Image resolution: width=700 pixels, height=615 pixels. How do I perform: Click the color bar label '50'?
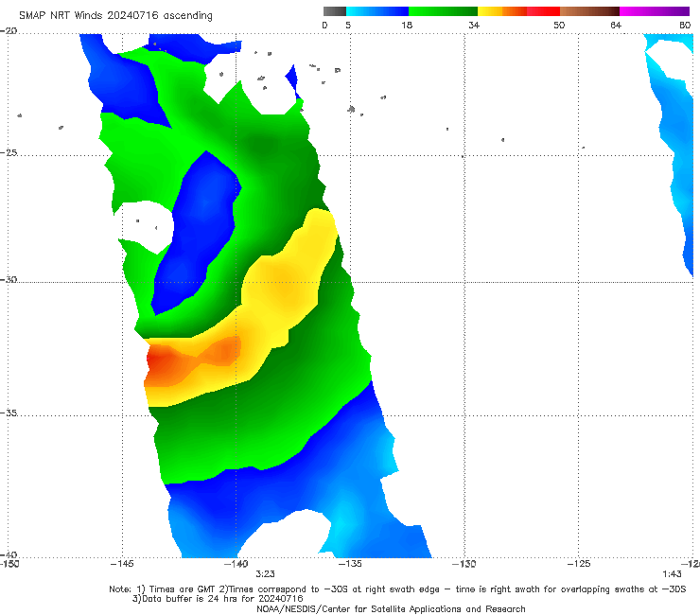(x=559, y=25)
